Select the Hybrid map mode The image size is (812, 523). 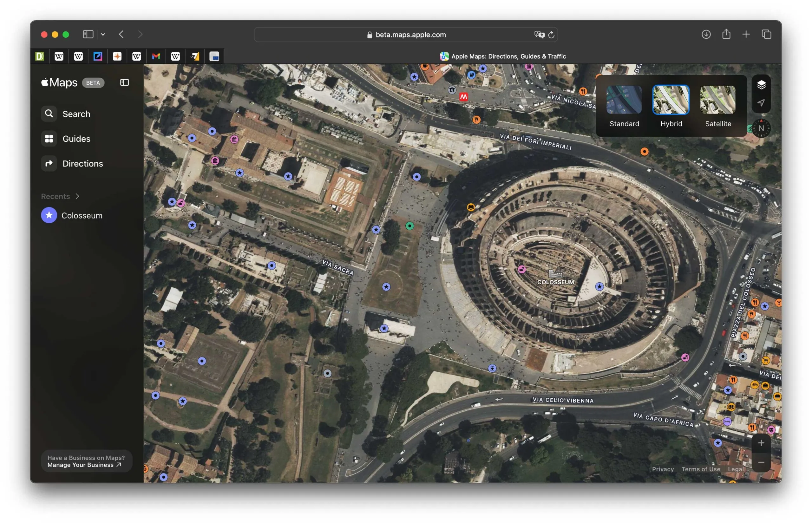[671, 100]
